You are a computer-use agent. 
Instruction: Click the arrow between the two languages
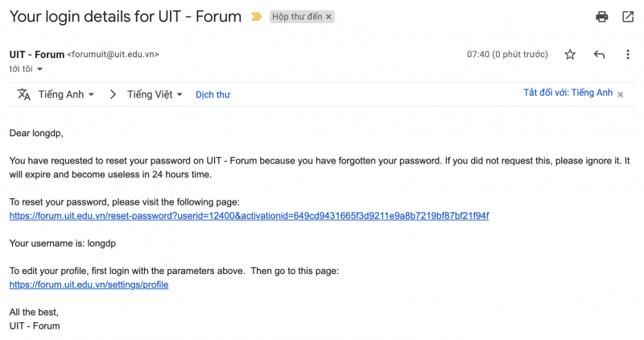point(113,94)
